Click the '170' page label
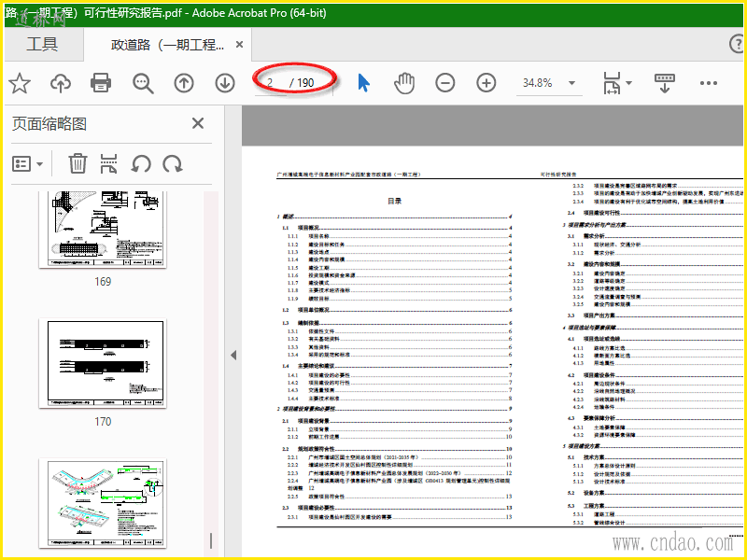This screenshot has height=560, width=747. click(x=103, y=422)
